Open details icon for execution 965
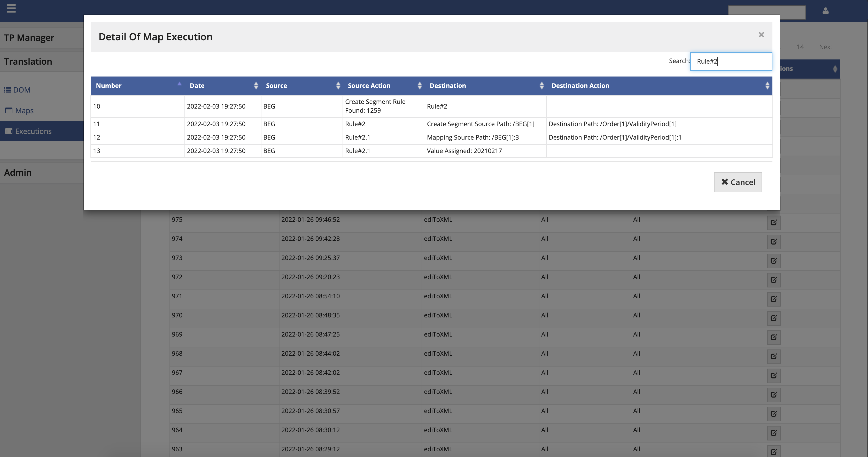 (774, 414)
